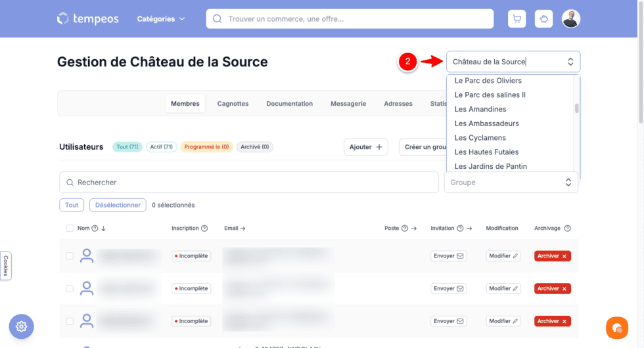
Task: Send invitation with third row Envoyer
Action: (x=448, y=321)
